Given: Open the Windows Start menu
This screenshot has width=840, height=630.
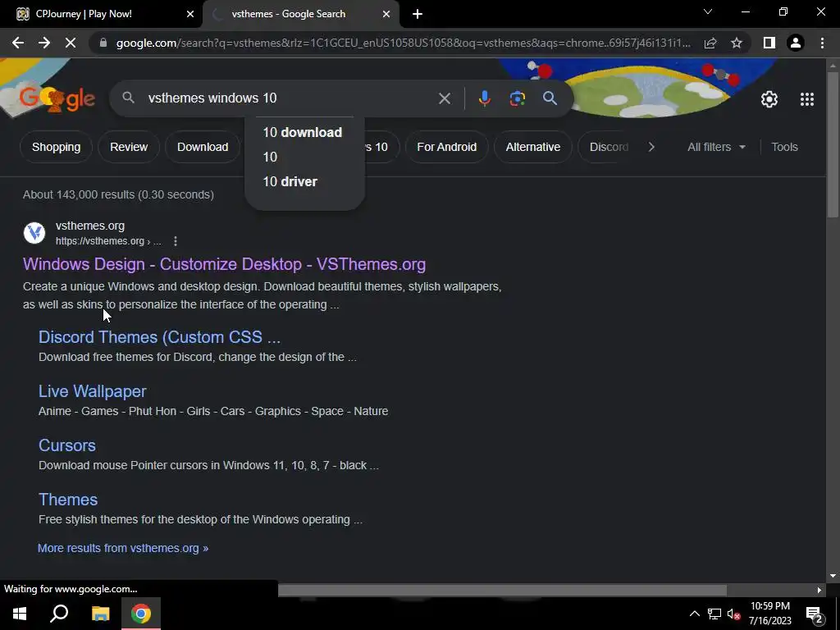Looking at the screenshot, I should pos(20,614).
